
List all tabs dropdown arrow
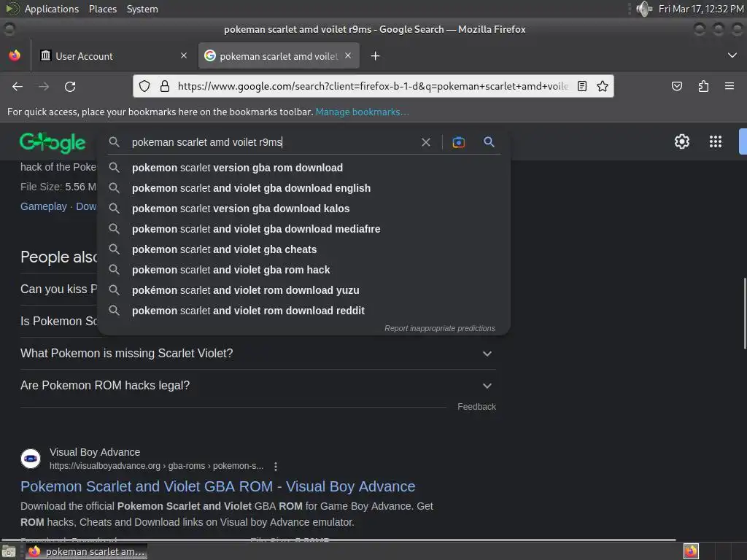(732, 55)
